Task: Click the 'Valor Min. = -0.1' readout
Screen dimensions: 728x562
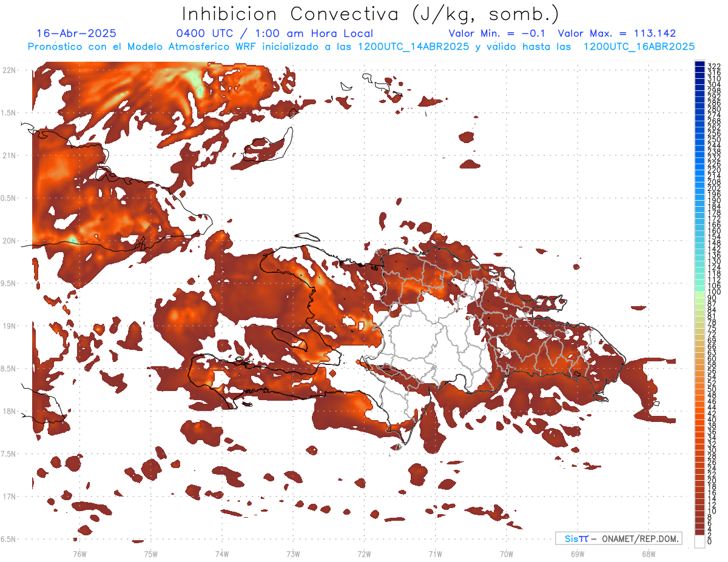Action: point(497,33)
